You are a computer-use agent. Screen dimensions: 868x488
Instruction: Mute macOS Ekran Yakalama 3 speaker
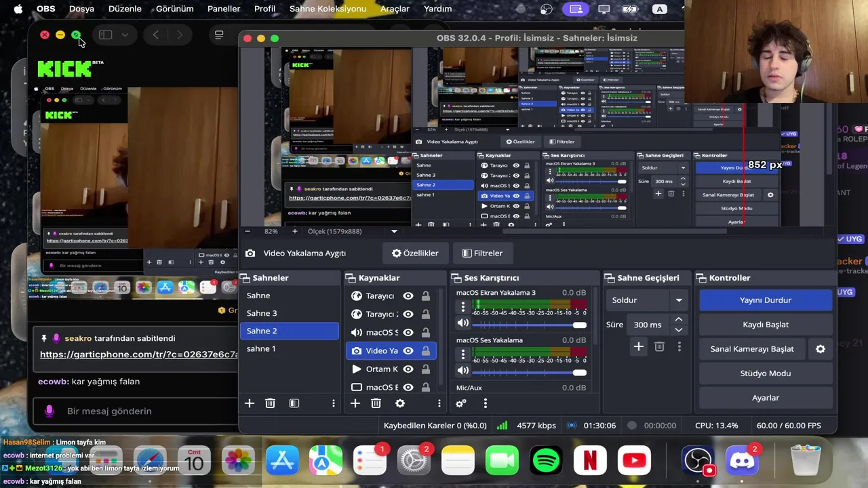(463, 323)
